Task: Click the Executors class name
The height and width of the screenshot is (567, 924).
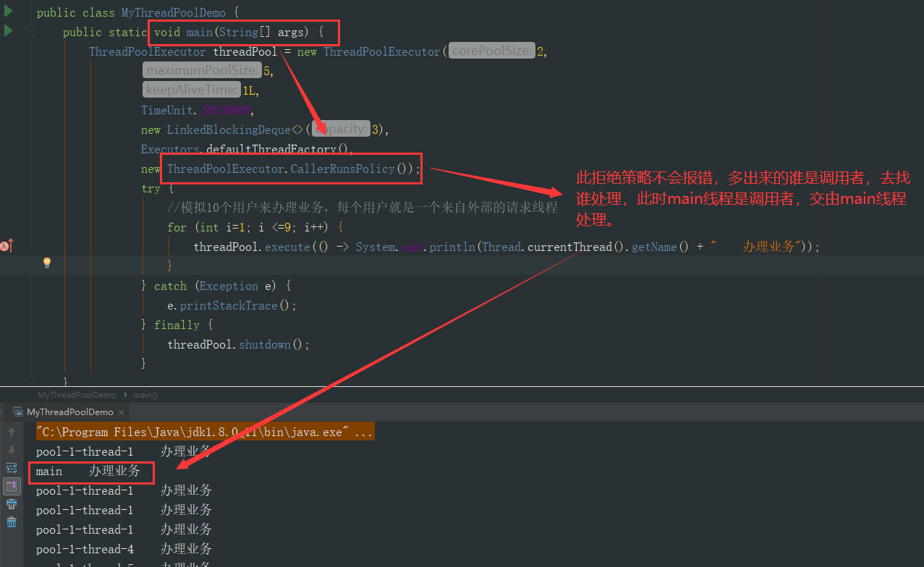Action: [x=170, y=149]
